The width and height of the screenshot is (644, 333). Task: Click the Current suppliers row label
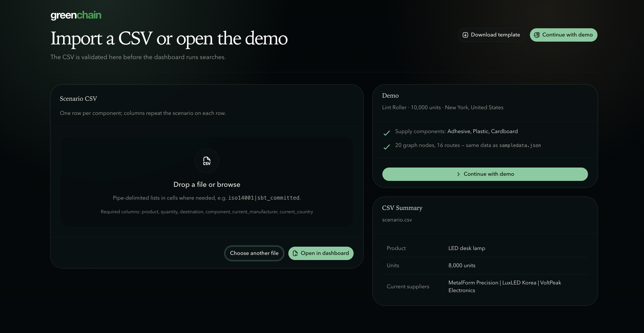pos(408,286)
